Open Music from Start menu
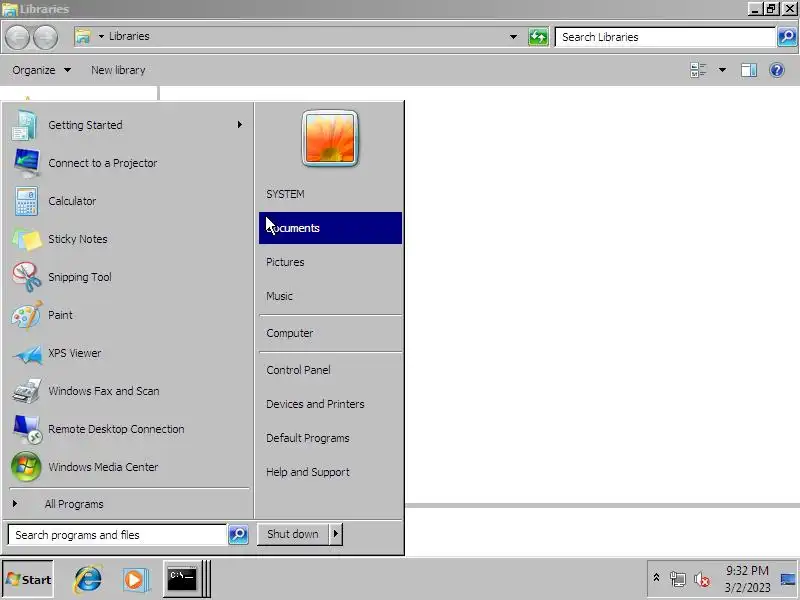The width and height of the screenshot is (800, 600). [x=330, y=296]
